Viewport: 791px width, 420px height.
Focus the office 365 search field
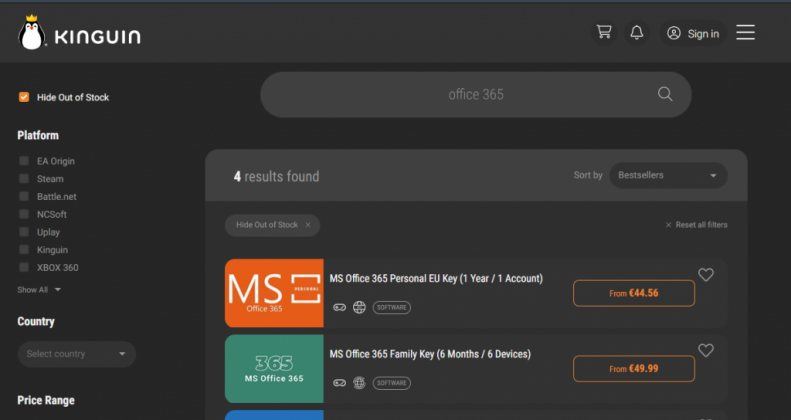click(476, 94)
